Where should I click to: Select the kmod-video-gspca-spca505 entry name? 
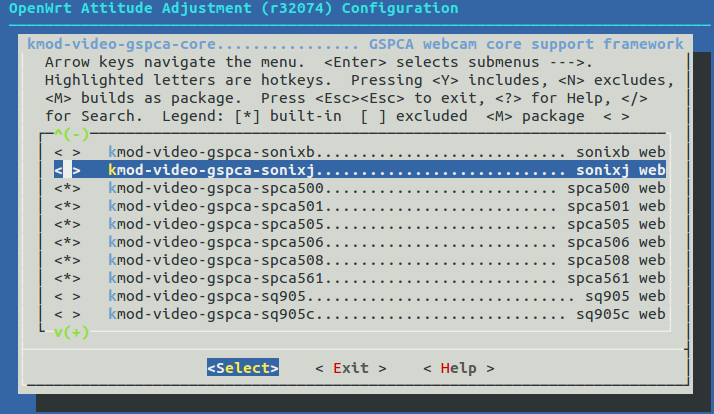click(x=216, y=224)
